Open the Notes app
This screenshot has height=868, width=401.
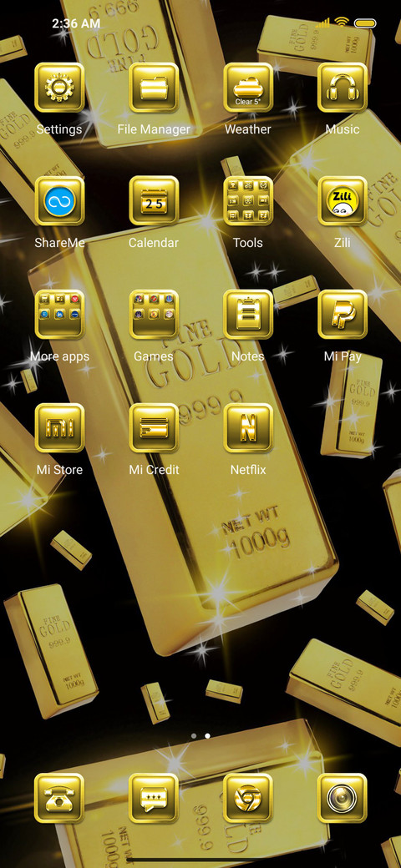point(248,315)
